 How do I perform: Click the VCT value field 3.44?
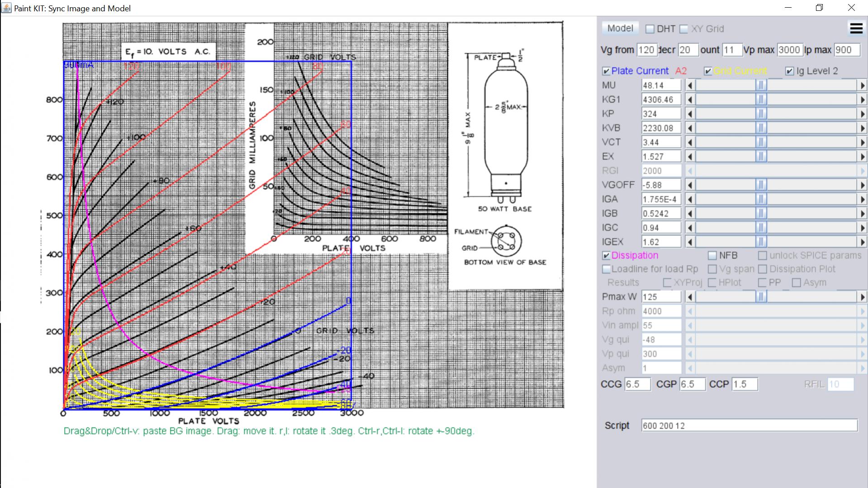pos(661,142)
